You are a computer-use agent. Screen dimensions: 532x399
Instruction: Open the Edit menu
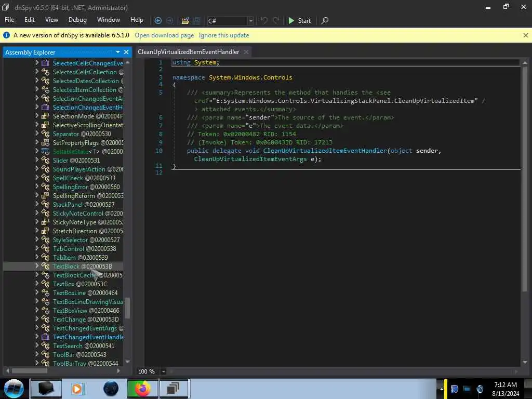[x=30, y=20]
